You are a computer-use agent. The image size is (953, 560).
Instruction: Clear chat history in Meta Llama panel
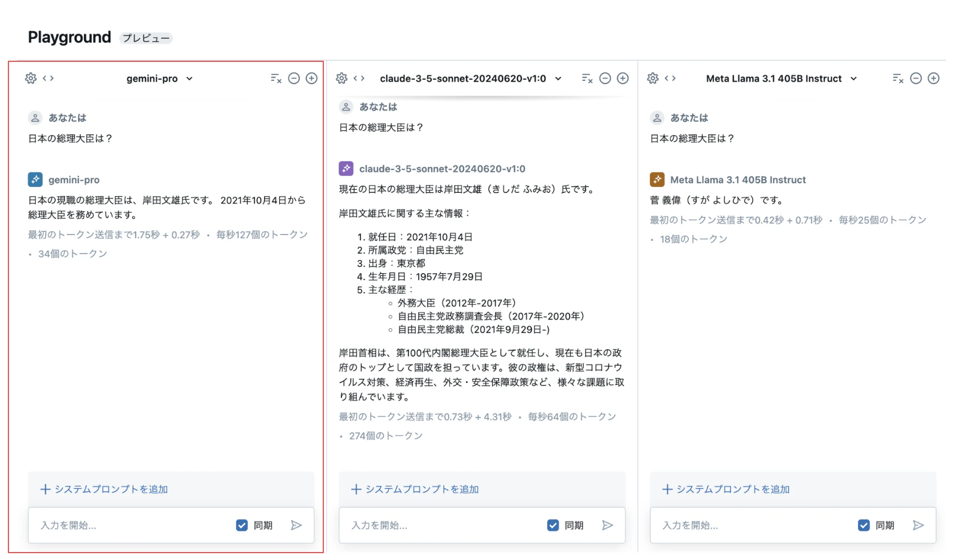(x=898, y=78)
